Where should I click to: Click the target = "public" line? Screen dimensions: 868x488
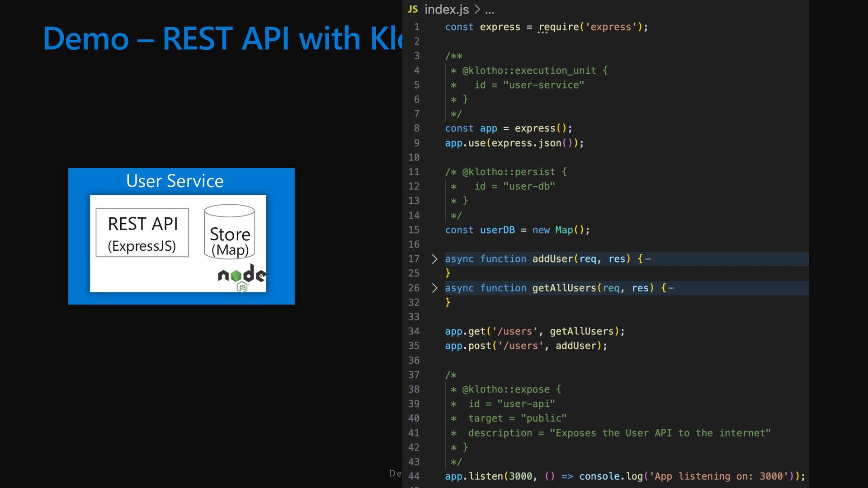tap(517, 418)
